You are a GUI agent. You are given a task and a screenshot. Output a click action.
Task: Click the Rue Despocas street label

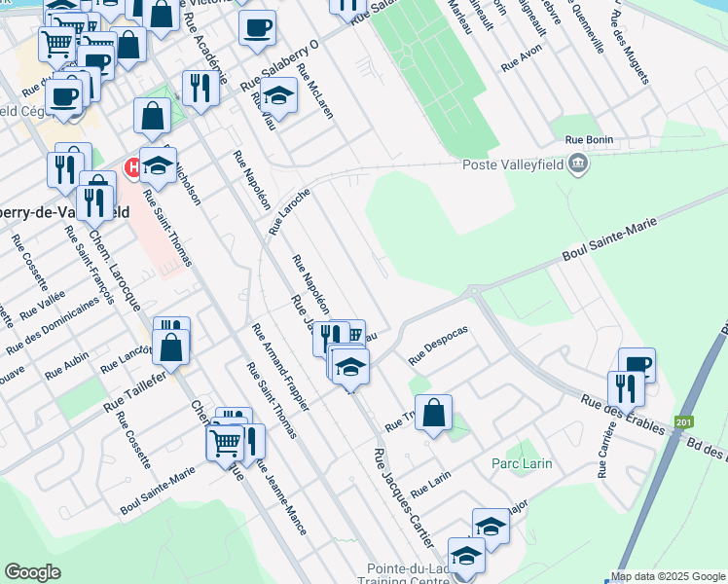coord(438,346)
